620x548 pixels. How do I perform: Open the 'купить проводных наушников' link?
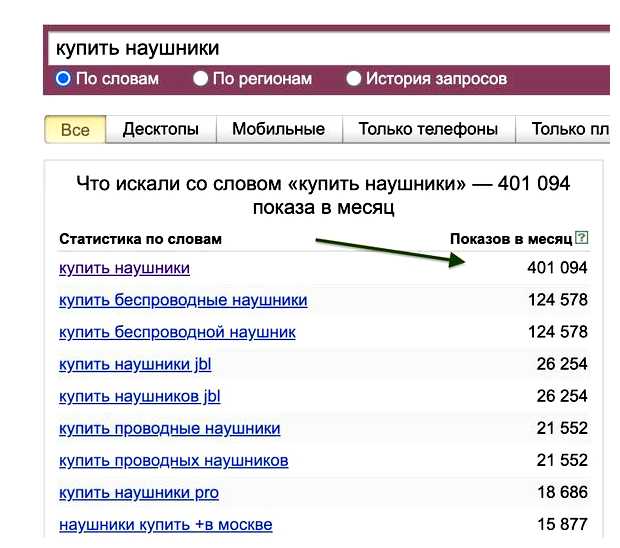tap(174, 460)
